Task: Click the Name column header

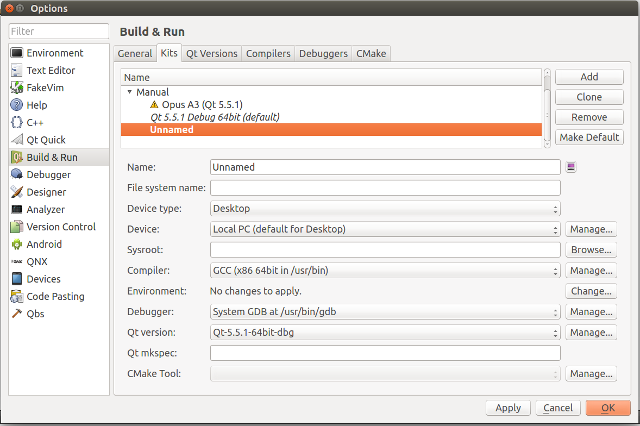Action: click(x=331, y=77)
